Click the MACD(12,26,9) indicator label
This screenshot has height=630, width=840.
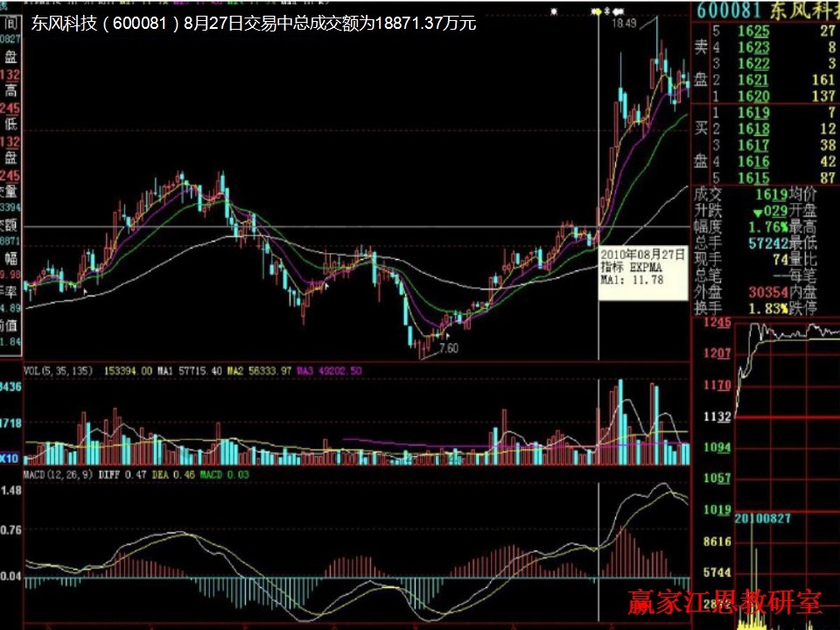(58, 474)
